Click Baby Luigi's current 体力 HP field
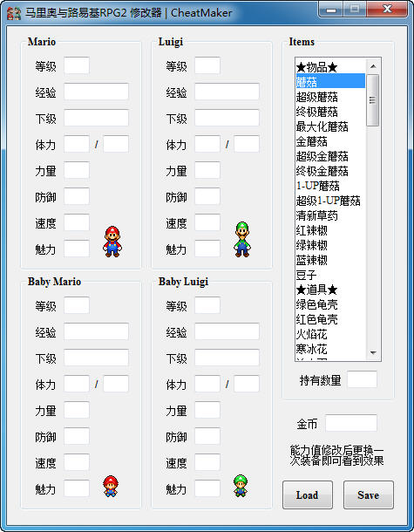This screenshot has width=414, height=532. 207,384
